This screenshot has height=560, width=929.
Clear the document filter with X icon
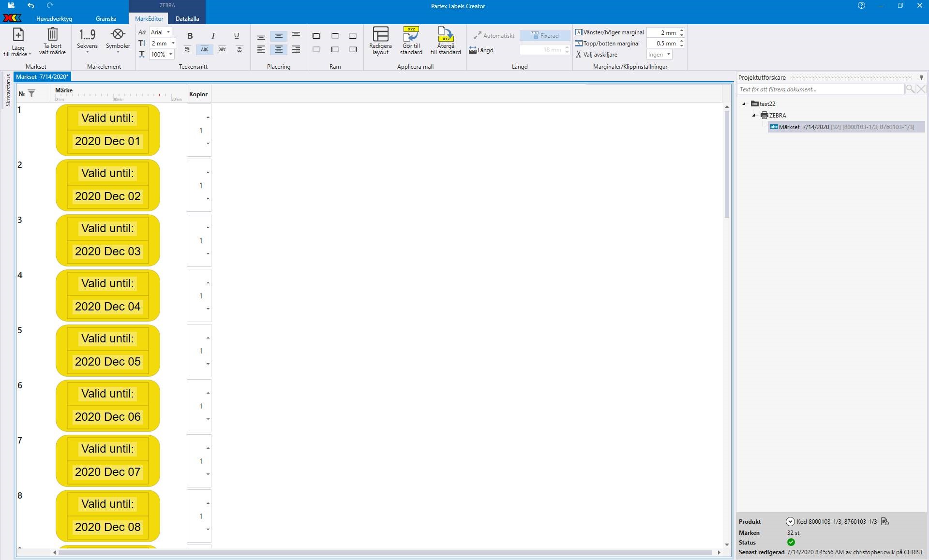(921, 89)
